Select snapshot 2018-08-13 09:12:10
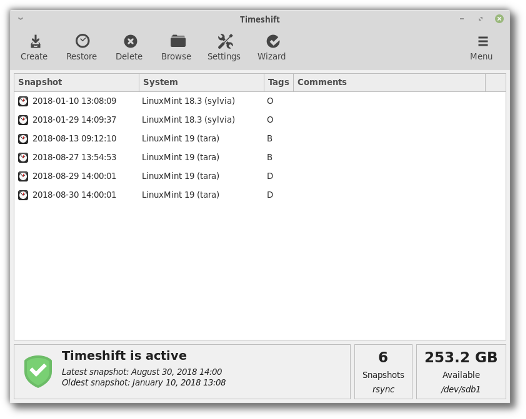This screenshot has height=419, width=526. pos(260,139)
